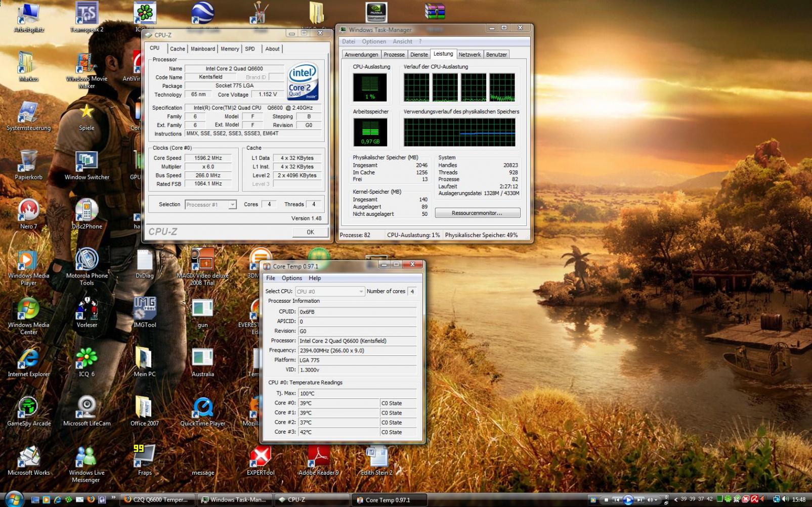The image size is (812, 507).
Task: Open Optionen menu in Task-Manager
Action: coord(374,41)
